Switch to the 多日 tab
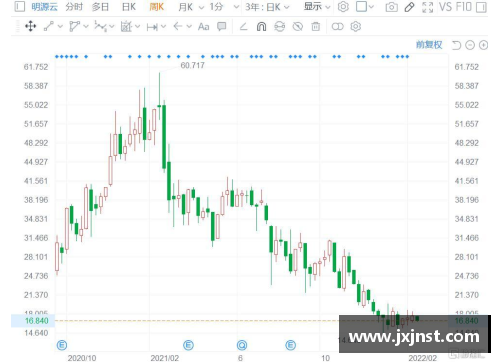This screenshot has height=362, width=500. [100, 6]
